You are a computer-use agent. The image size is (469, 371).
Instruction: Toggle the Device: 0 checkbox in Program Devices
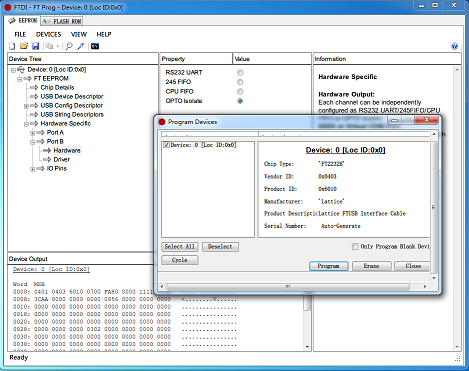pyautogui.click(x=166, y=145)
